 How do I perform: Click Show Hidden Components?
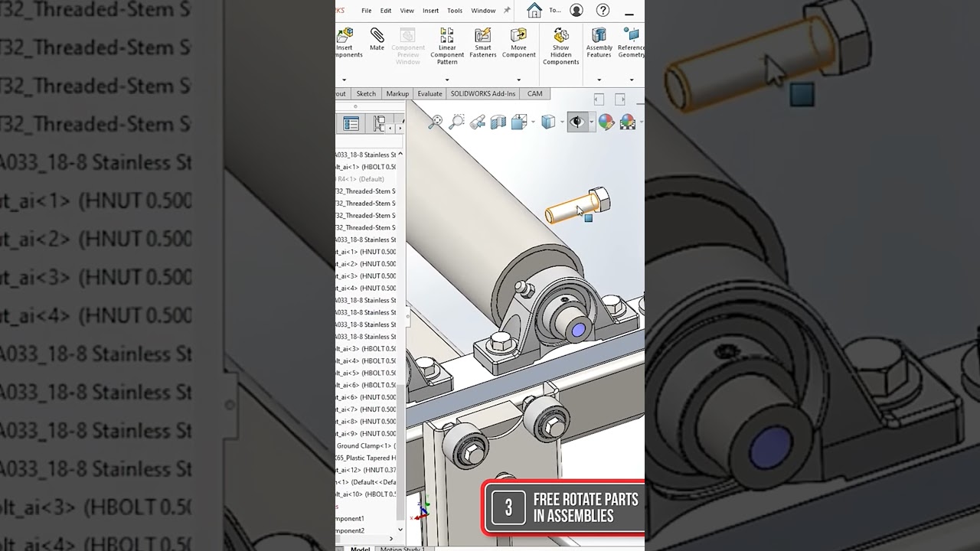(x=561, y=46)
